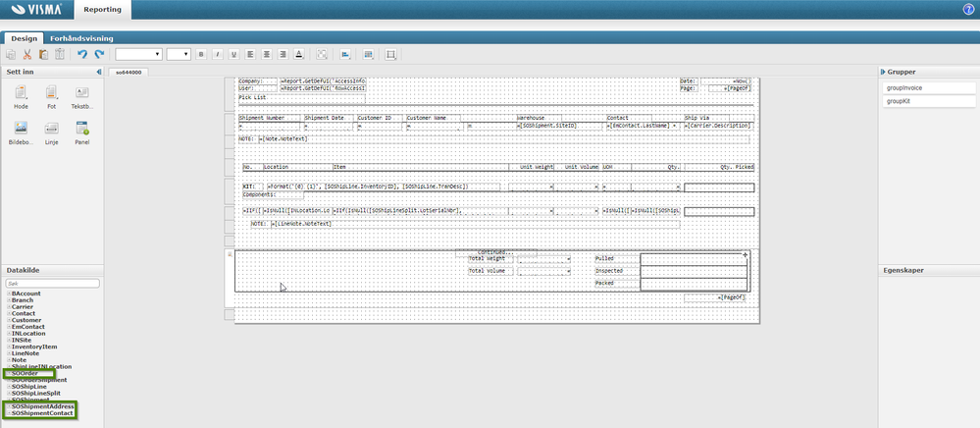The height and width of the screenshot is (428, 980).
Task: Switch to the Forhåndsvisning tab
Action: [81, 38]
